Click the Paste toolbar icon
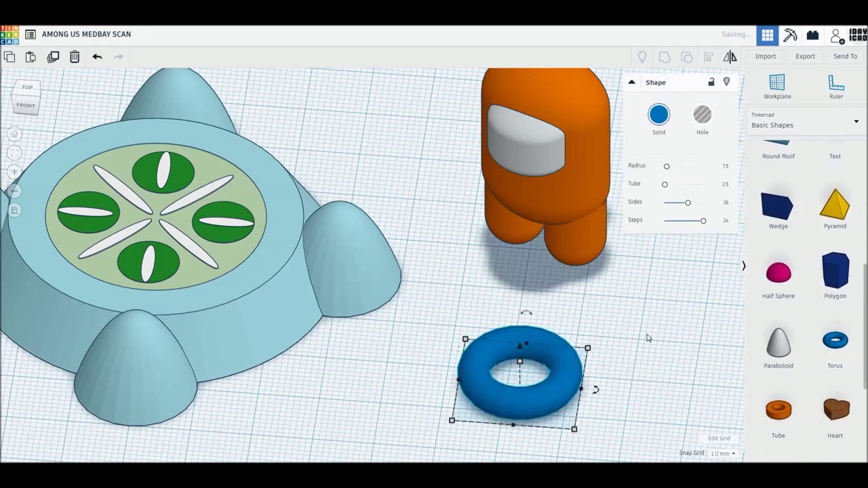868x488 pixels. [x=31, y=57]
